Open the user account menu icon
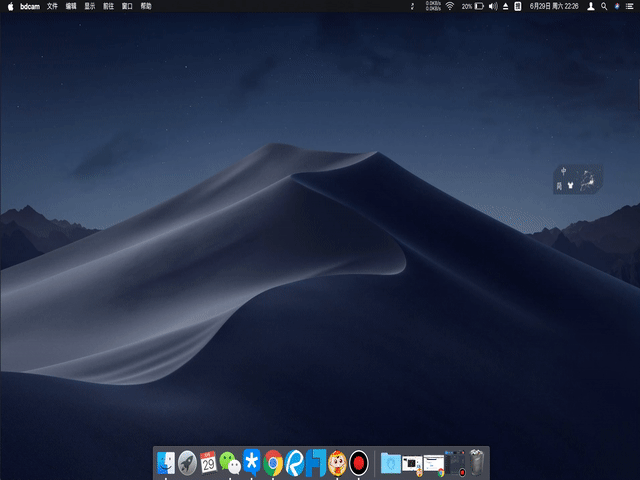The height and width of the screenshot is (480, 640). tap(591, 6)
